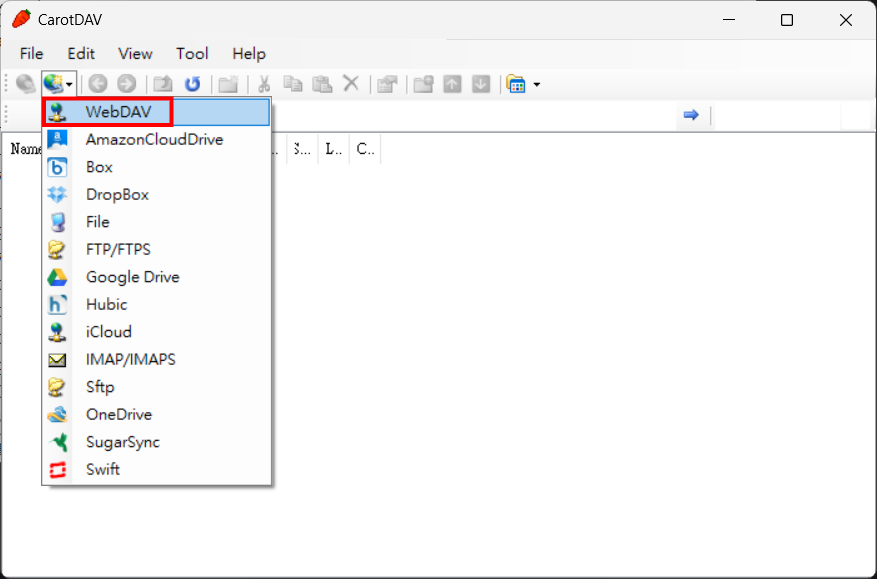Click the S... column header
The height and width of the screenshot is (579, 877).
(303, 149)
